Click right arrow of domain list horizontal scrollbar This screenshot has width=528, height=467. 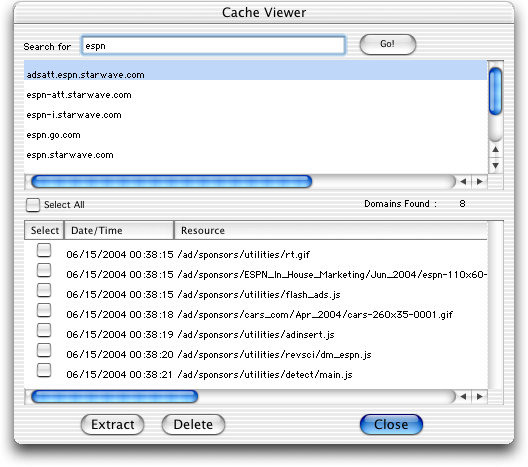480,181
